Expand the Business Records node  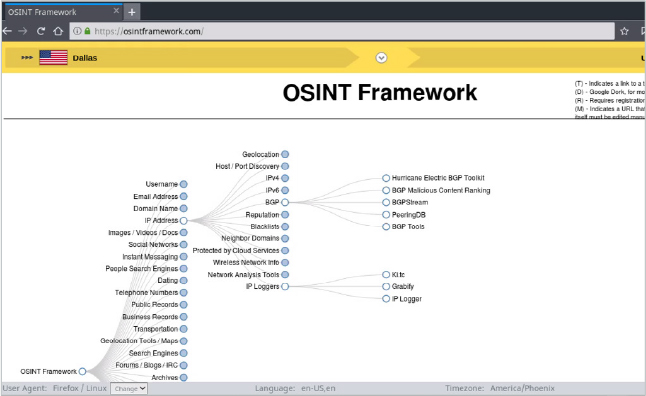click(184, 317)
